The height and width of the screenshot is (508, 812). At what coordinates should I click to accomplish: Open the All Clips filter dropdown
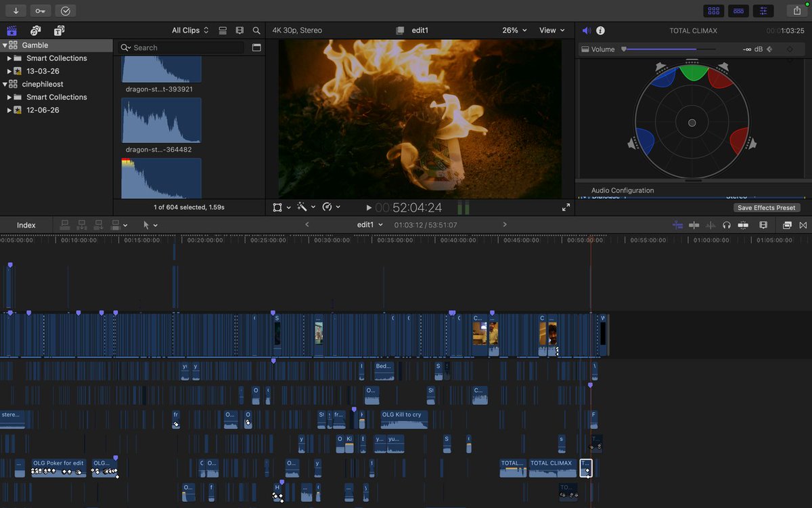pyautogui.click(x=190, y=30)
